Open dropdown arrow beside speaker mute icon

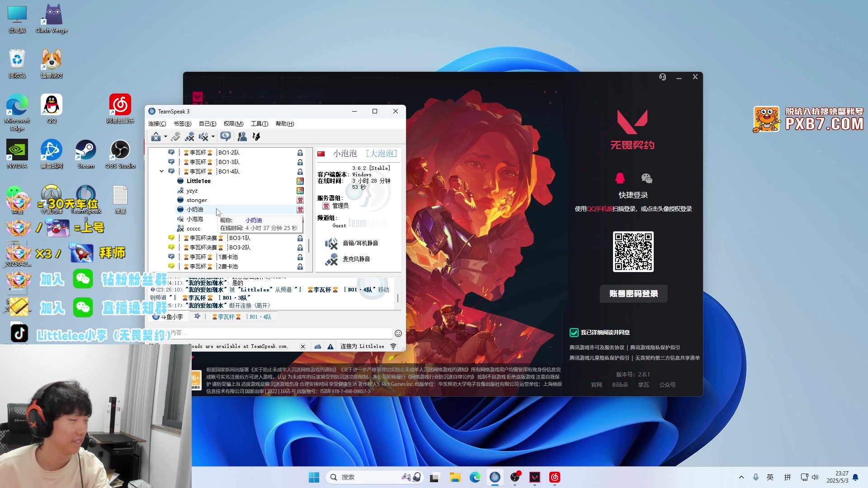click(213, 136)
